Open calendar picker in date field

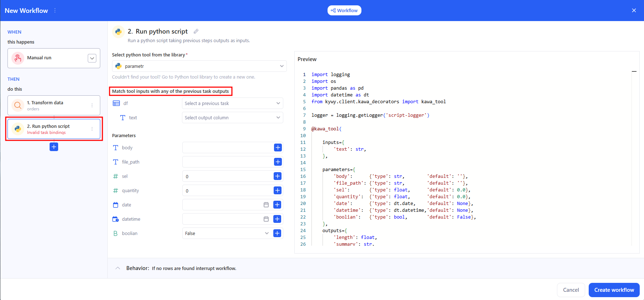point(266,205)
